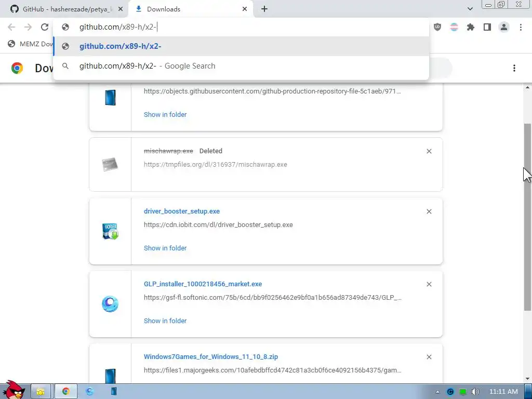Switch to Chrome in the taskbar
The height and width of the screenshot is (399, 532).
click(66, 392)
